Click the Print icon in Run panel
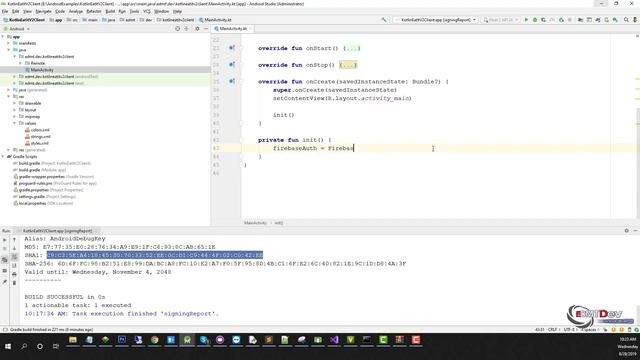This screenshot has height=360, width=640. tap(14, 274)
